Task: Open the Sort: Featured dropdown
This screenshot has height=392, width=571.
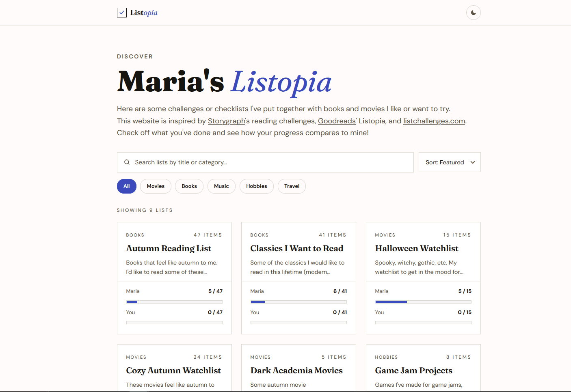Action: [450, 162]
